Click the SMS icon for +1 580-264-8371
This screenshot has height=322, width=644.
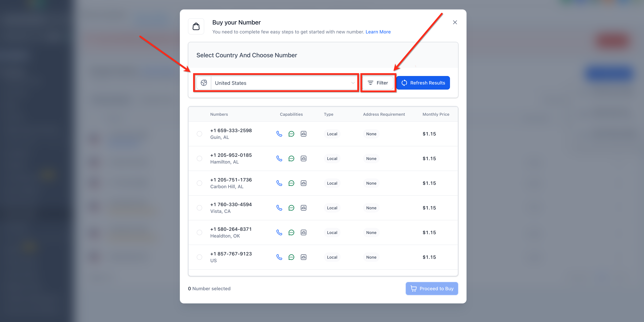point(291,233)
